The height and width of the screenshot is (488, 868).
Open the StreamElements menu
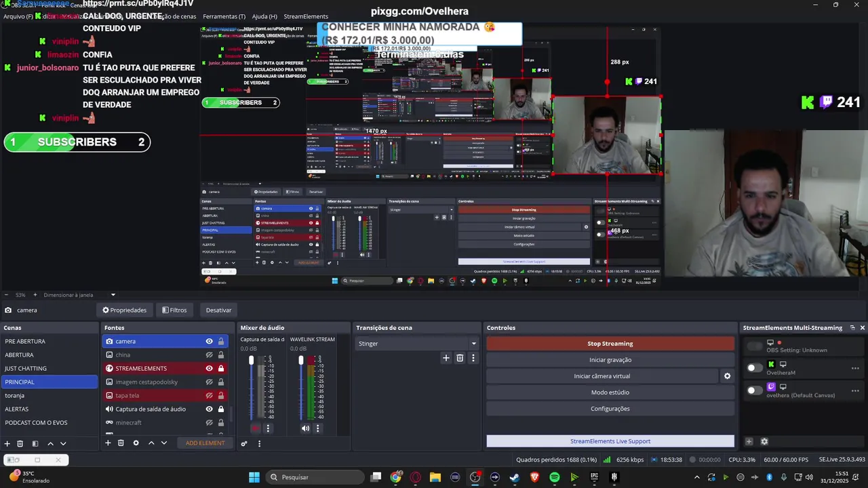(306, 16)
